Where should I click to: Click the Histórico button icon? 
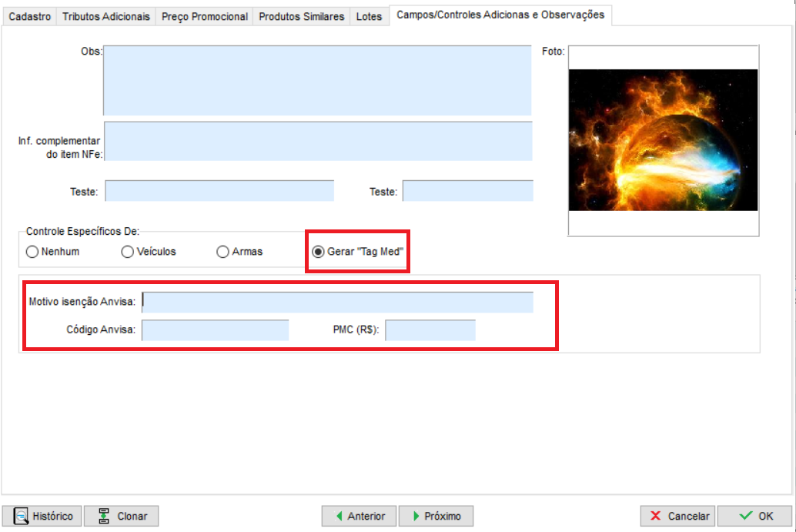(21, 516)
